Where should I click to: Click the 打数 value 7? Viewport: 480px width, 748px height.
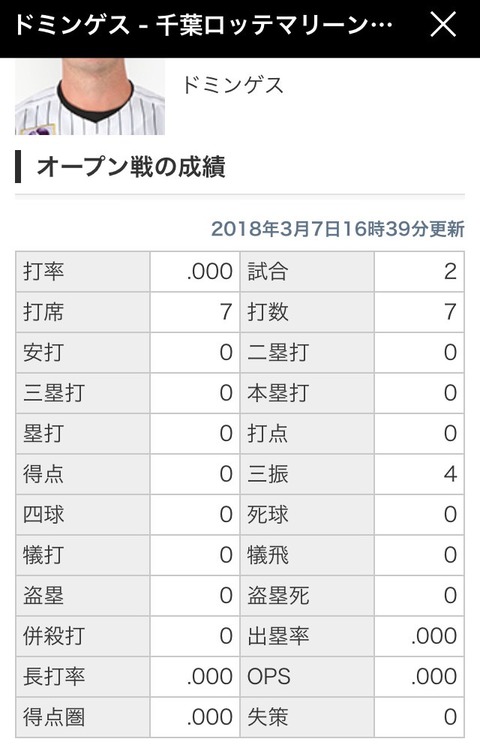[419, 312]
